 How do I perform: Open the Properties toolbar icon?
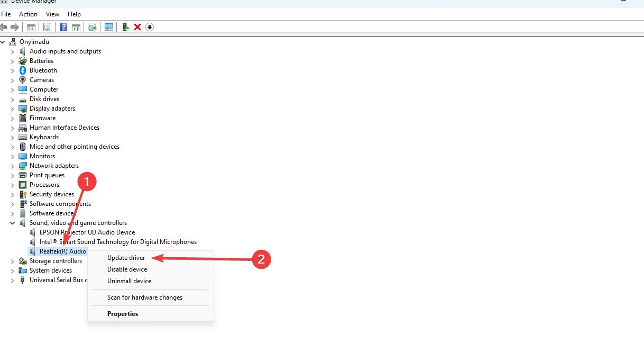48,27
